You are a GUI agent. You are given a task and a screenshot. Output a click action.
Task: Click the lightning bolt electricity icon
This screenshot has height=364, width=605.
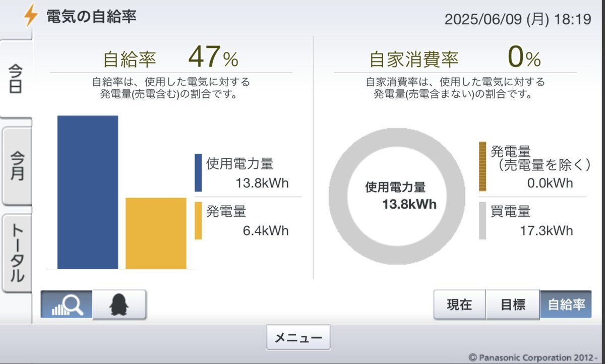pyautogui.click(x=30, y=17)
